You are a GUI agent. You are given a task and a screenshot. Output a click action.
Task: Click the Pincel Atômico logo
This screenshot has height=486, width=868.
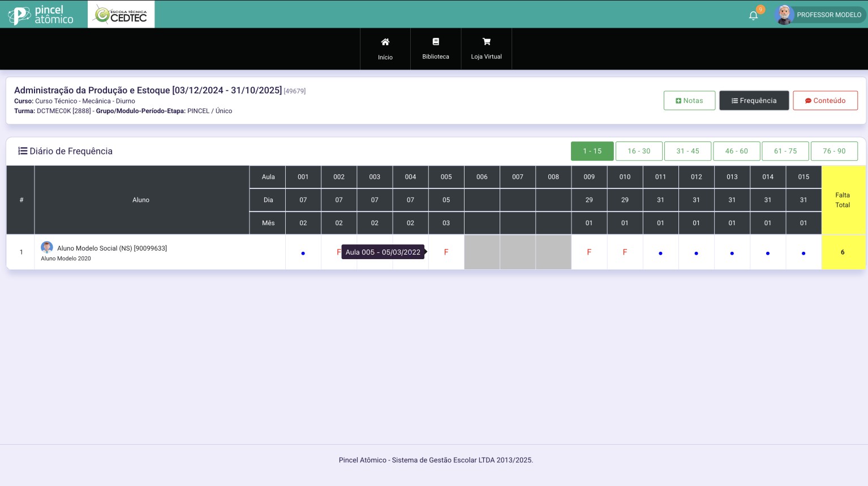pyautogui.click(x=41, y=15)
